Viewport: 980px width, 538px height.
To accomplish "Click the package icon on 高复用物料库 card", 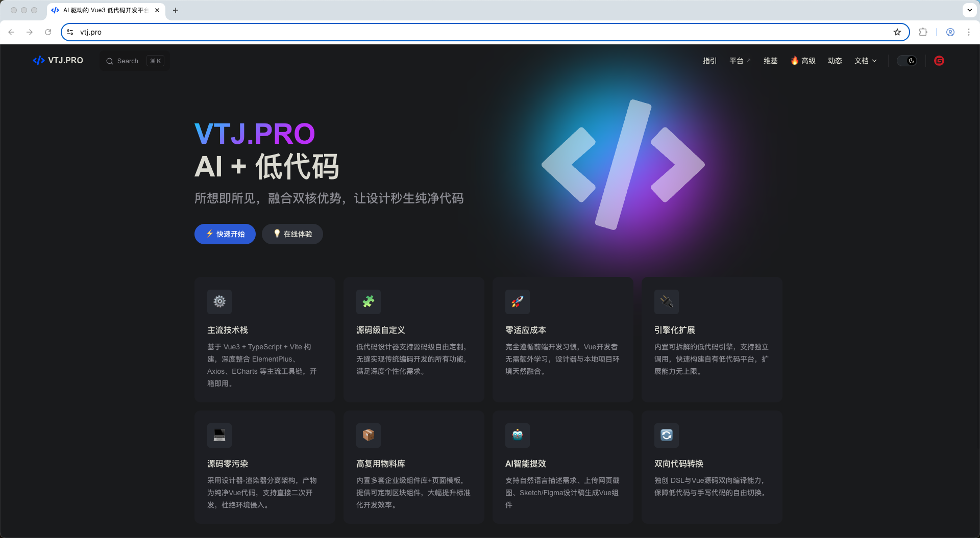I will (368, 435).
